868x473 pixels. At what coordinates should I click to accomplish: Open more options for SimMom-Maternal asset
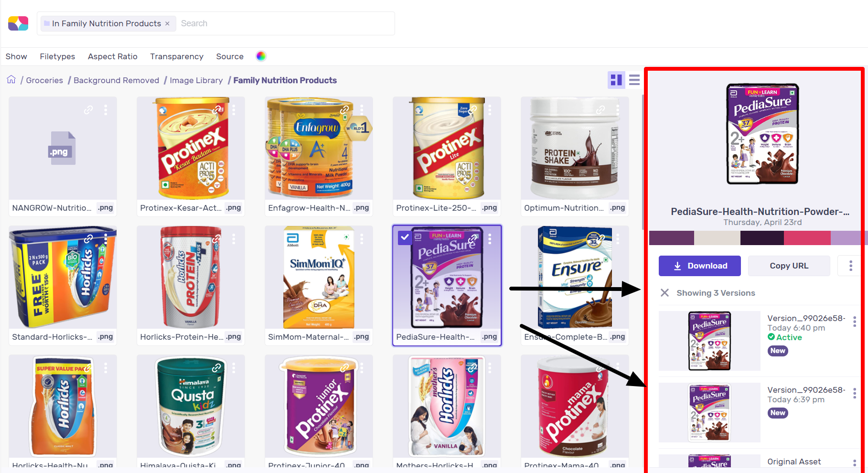click(362, 238)
